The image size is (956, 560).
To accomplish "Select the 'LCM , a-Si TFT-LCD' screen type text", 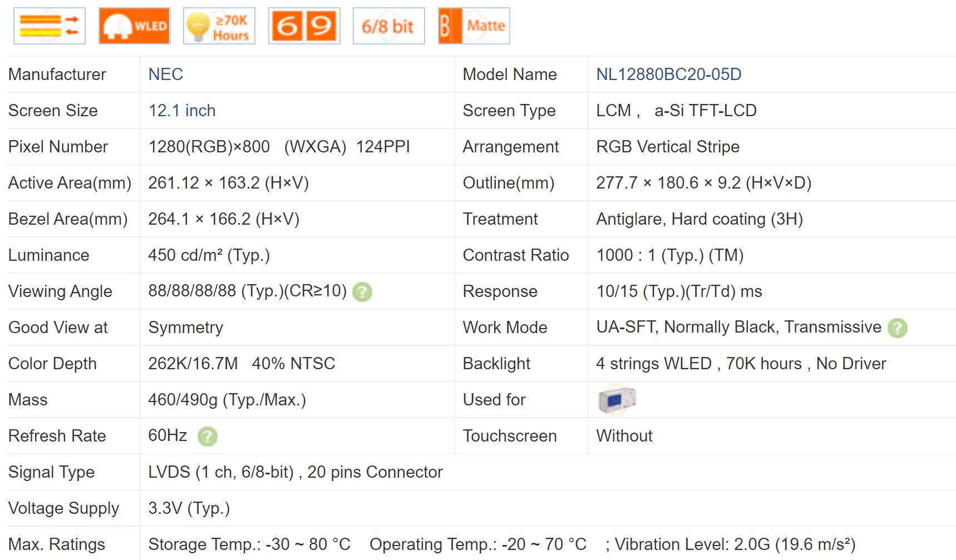I will point(676,111).
